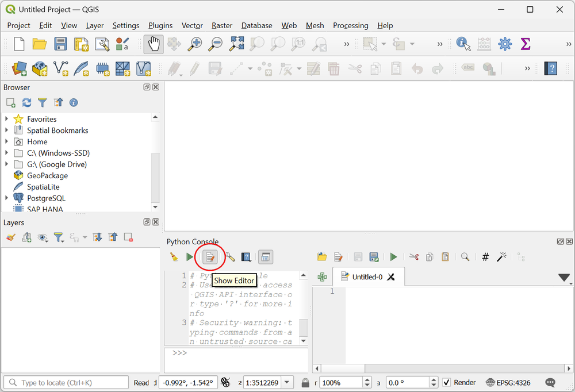Toggle the extents display button by the coordinates
This screenshot has height=392, width=575.
click(x=225, y=382)
